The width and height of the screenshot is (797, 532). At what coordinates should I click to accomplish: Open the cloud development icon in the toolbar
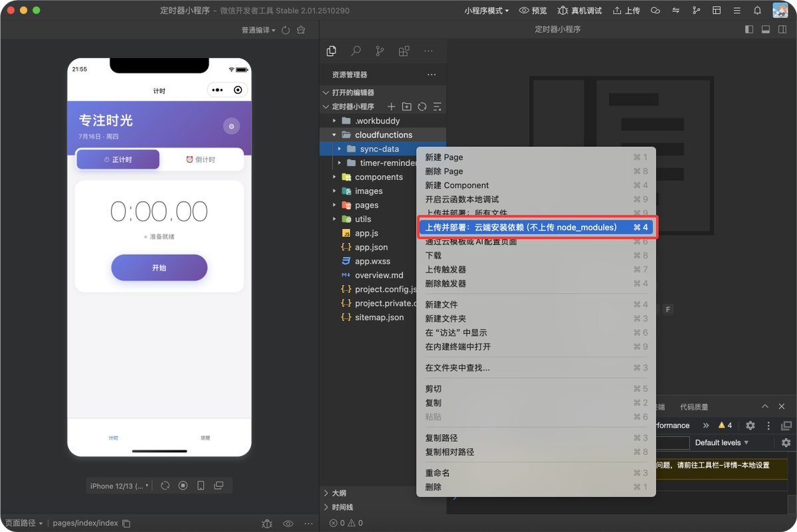click(x=656, y=11)
